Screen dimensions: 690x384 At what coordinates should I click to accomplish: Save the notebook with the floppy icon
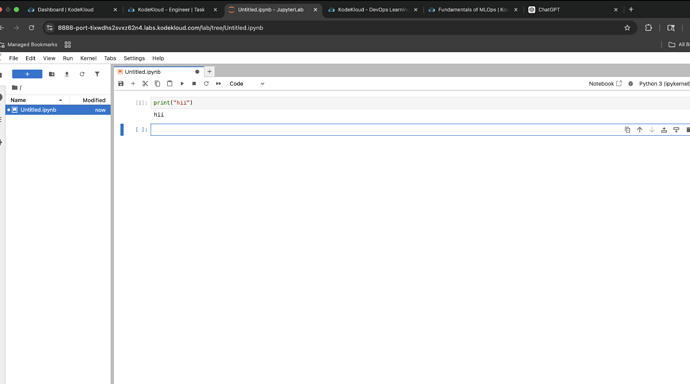[x=121, y=84]
